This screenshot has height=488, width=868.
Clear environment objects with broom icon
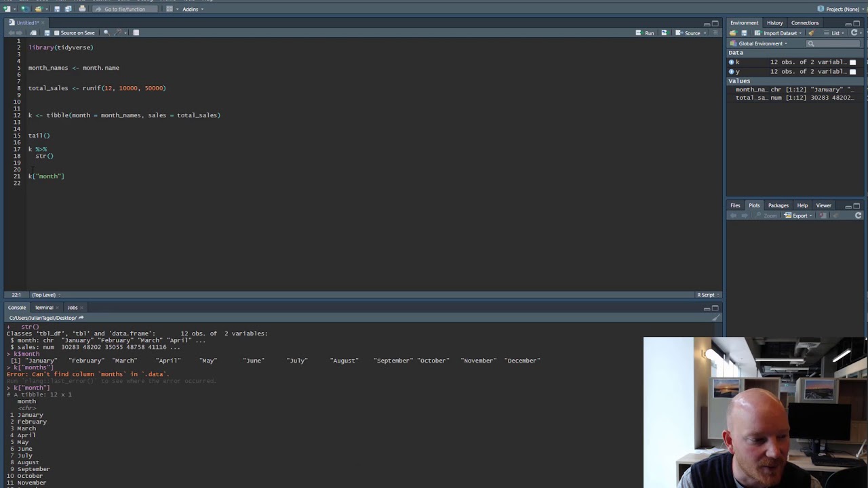click(811, 33)
